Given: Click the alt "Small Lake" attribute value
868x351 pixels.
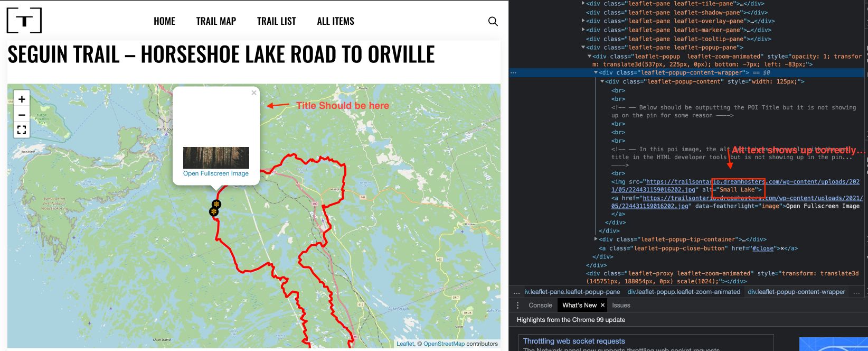Looking at the screenshot, I should [x=737, y=189].
